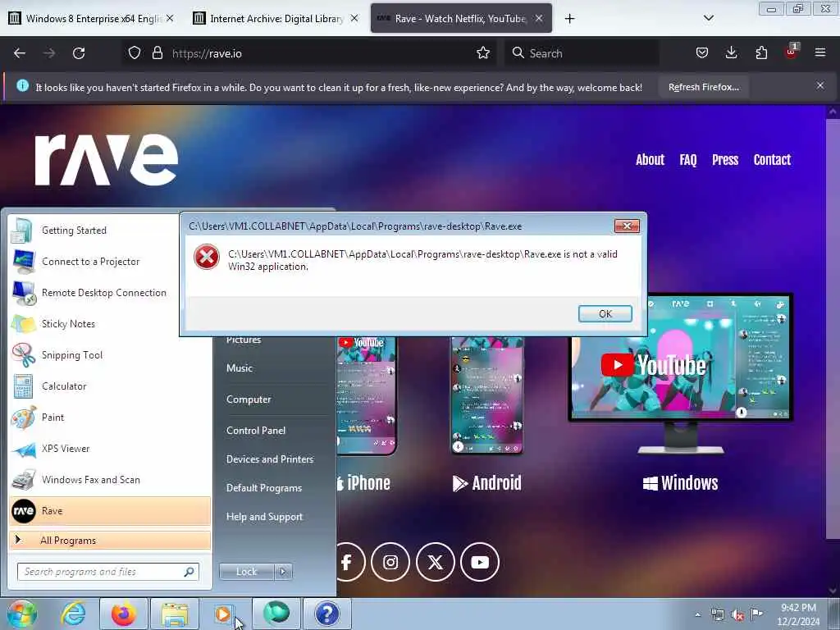Switch to Internet Archive Digital Library tab
840x630 pixels.
(x=276, y=18)
